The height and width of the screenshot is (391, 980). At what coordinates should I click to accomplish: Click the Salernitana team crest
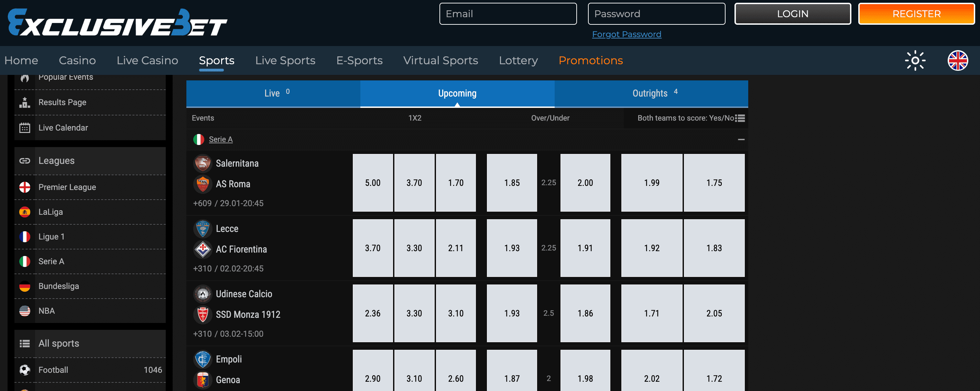point(203,164)
